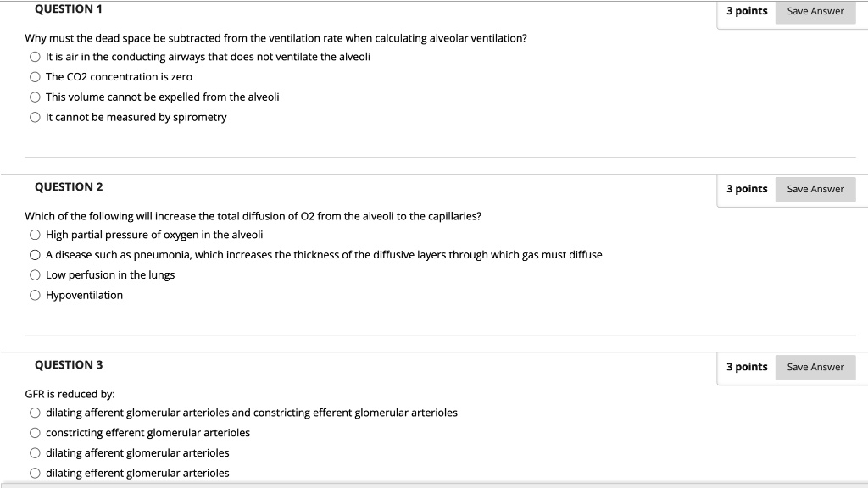The image size is (868, 488).
Task: Choose "Hypoventilation" as the answer
Action: click(35, 295)
